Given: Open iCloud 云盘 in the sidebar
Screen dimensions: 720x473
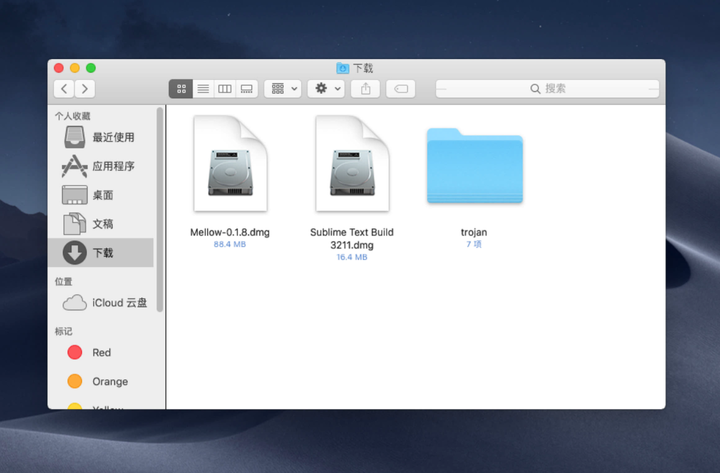Looking at the screenshot, I should click(119, 303).
